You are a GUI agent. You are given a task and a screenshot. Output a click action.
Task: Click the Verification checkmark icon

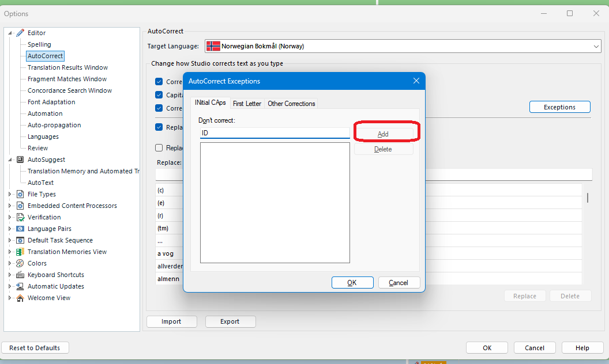tap(20, 217)
